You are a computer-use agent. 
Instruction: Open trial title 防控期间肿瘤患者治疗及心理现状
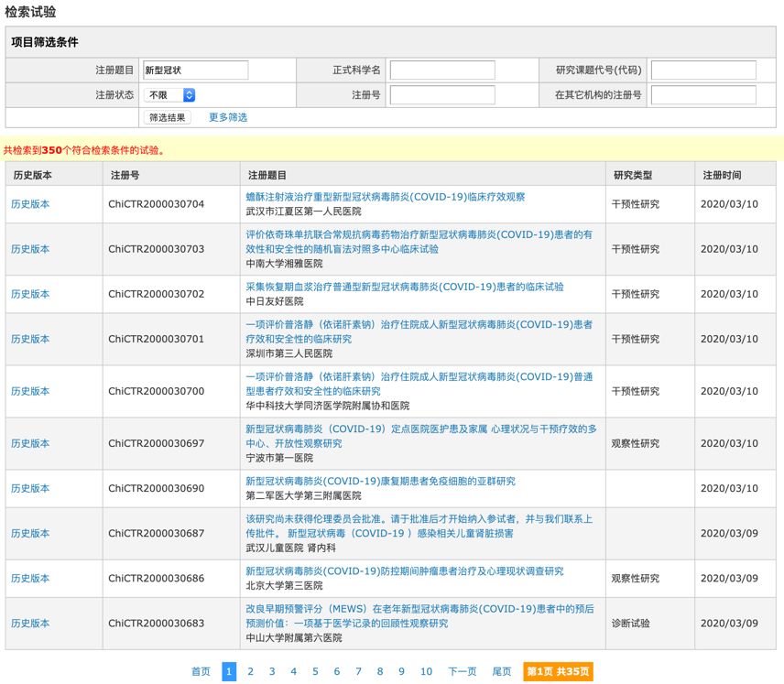pyautogui.click(x=405, y=571)
